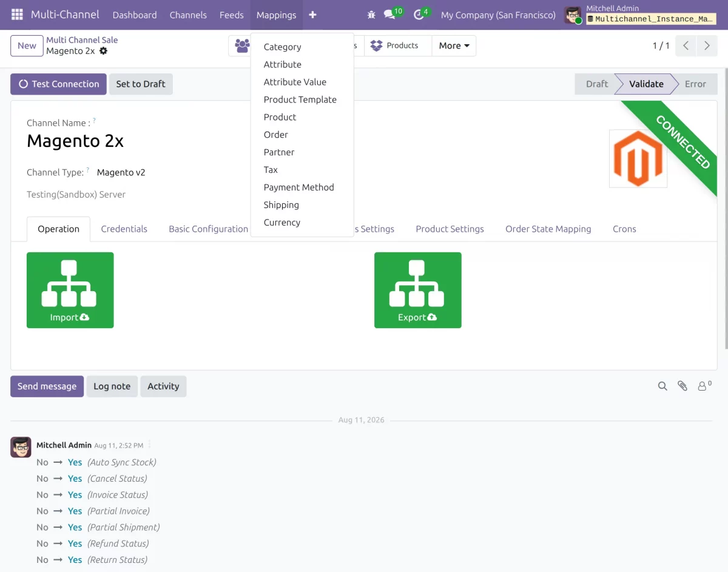Click the New button
Screen dimensions: 728x572
point(27,45)
